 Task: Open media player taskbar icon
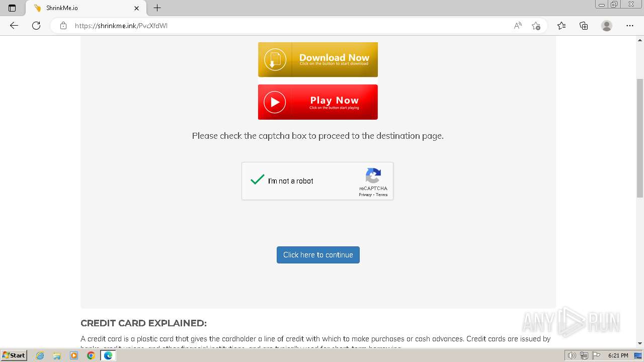[74, 355]
